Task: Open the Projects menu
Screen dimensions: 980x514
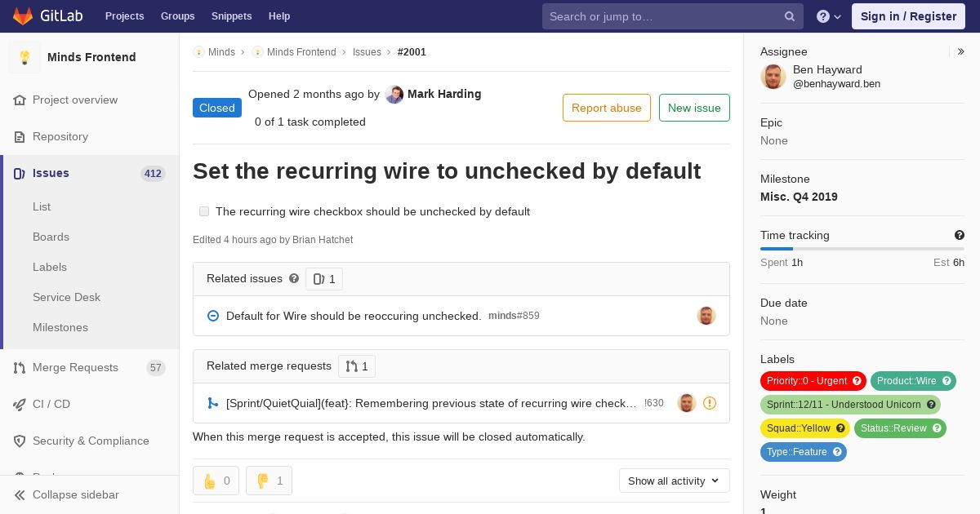Action: (x=124, y=16)
